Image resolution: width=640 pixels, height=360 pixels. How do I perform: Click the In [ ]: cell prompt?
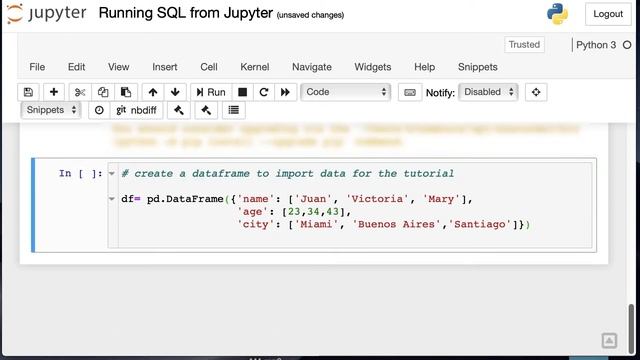(x=80, y=173)
